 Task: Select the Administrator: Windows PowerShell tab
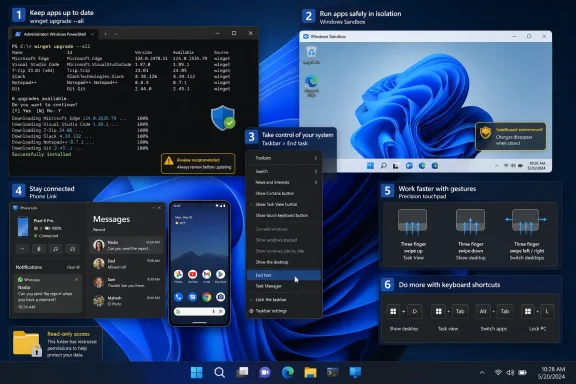pos(54,34)
